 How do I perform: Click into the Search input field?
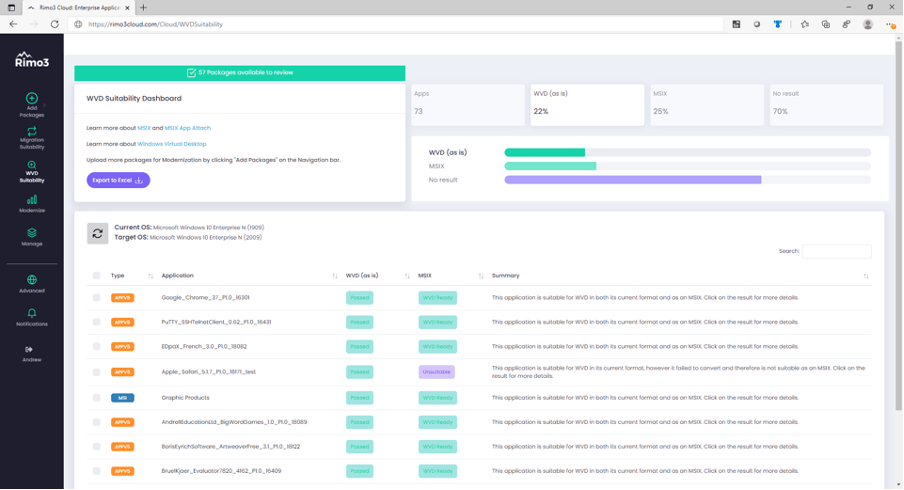point(836,251)
